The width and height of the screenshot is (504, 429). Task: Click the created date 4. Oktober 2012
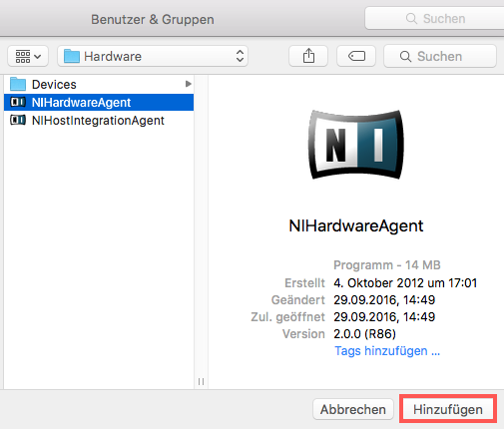click(x=405, y=283)
